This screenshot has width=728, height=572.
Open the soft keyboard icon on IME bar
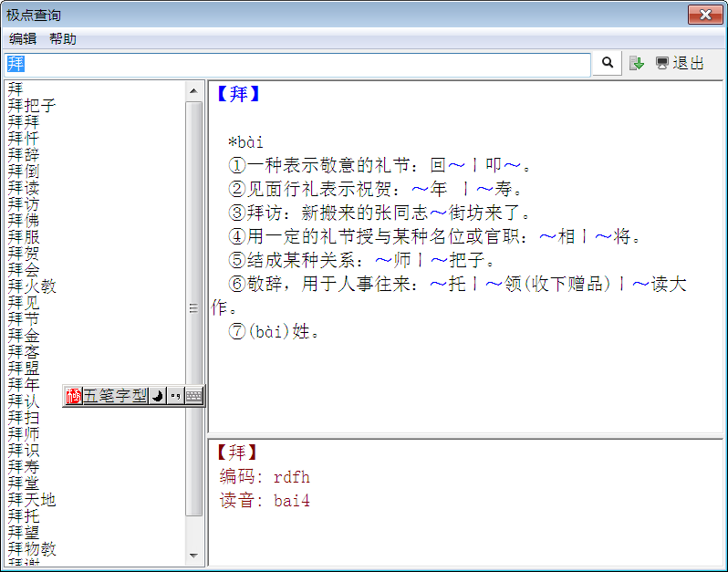[193, 396]
